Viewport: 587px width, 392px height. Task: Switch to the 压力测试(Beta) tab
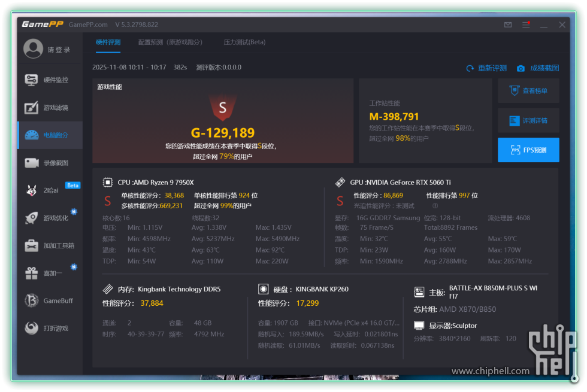[x=244, y=42]
